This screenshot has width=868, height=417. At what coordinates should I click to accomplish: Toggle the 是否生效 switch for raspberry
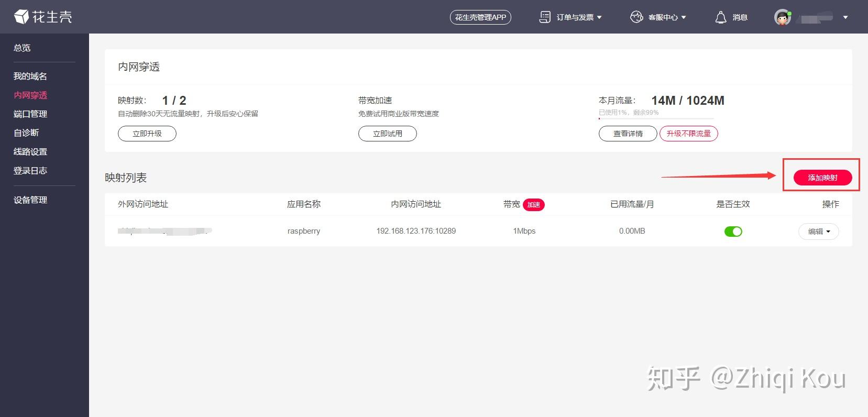click(733, 232)
